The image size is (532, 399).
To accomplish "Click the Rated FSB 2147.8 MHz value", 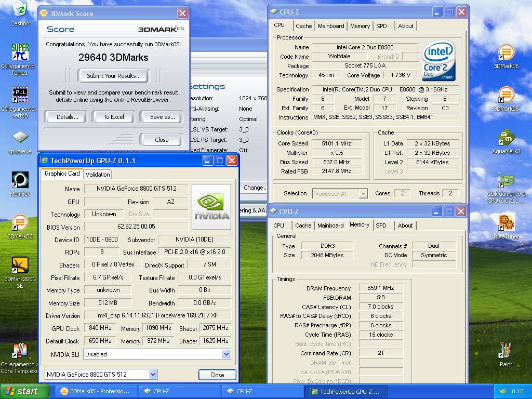I will (x=337, y=171).
